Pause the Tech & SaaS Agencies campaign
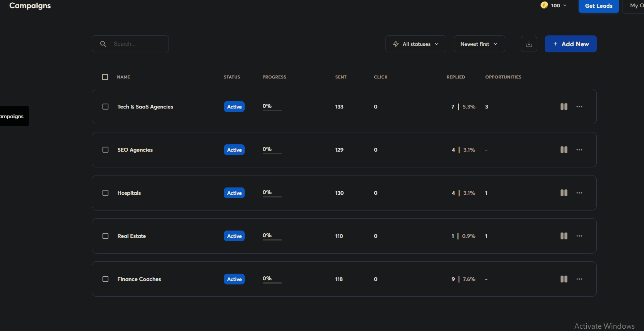The image size is (644, 331). tap(564, 107)
